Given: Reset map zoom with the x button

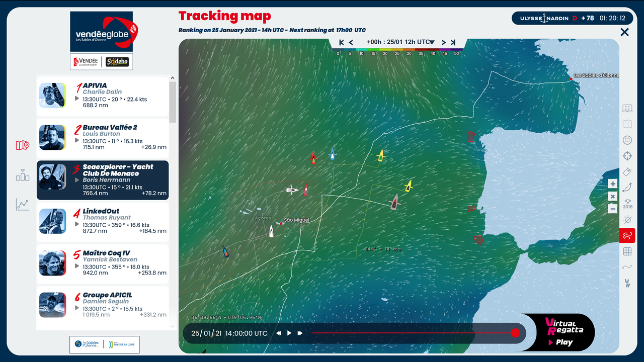Looking at the screenshot, I should coord(612,197).
